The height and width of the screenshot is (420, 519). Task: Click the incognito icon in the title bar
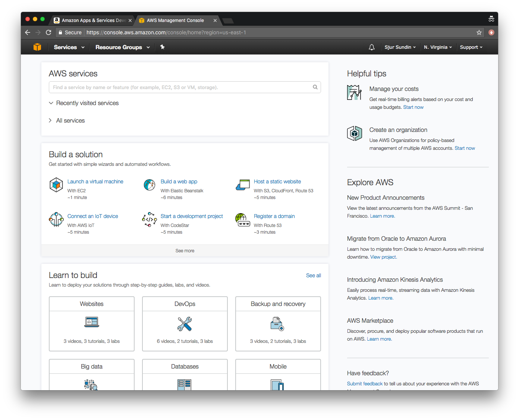pyautogui.click(x=491, y=19)
